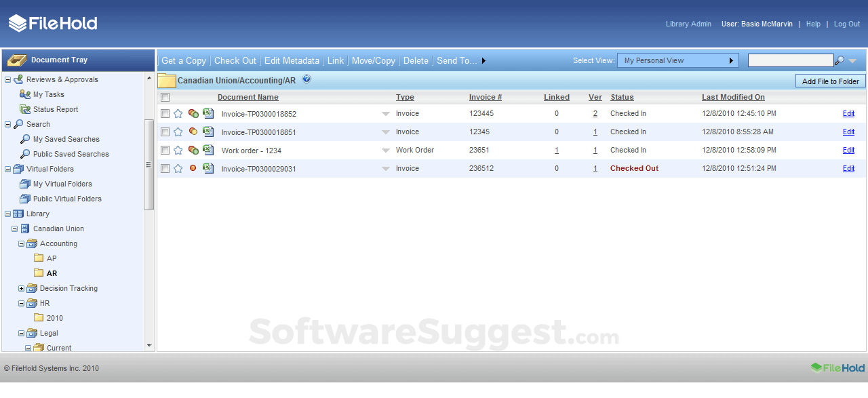Click the magnifying glass search icon in toolbar
This screenshot has width=868, height=398.
pyautogui.click(x=841, y=60)
